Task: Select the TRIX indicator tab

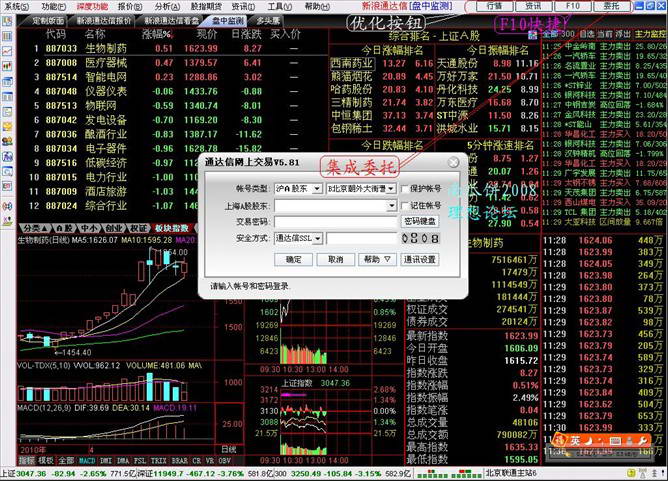Action: click(158, 461)
